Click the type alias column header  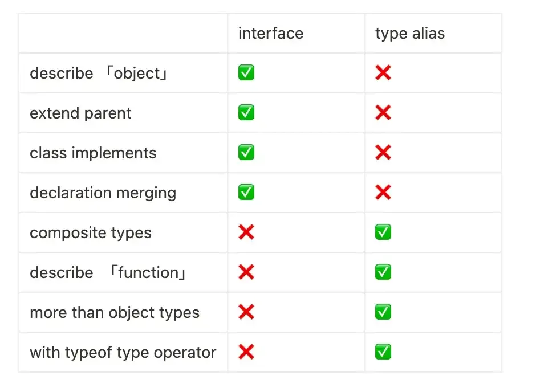click(410, 33)
